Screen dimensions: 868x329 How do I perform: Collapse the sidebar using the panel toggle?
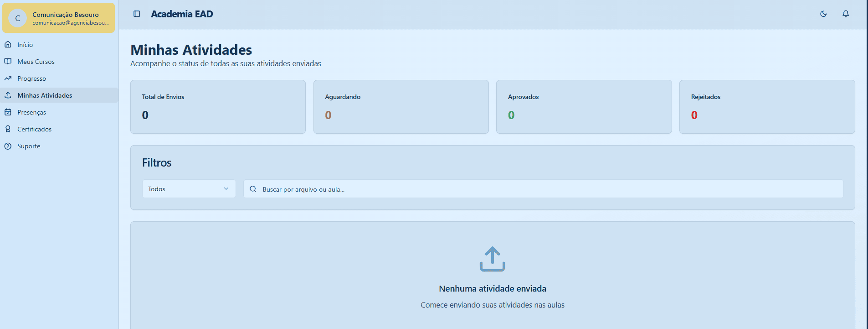click(137, 14)
